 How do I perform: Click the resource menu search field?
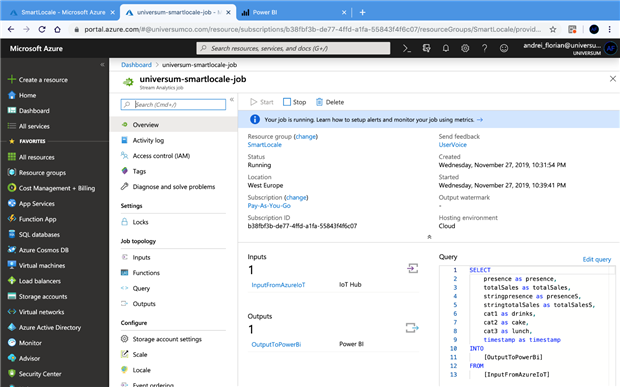[173, 104]
